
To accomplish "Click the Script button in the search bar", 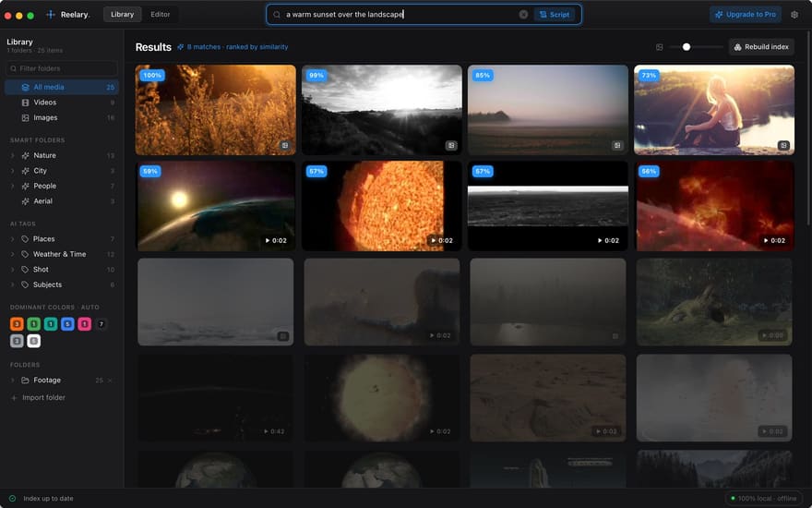I will pyautogui.click(x=555, y=15).
